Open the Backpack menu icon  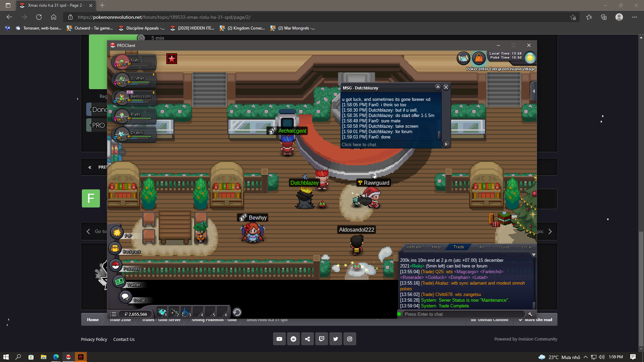[115, 248]
